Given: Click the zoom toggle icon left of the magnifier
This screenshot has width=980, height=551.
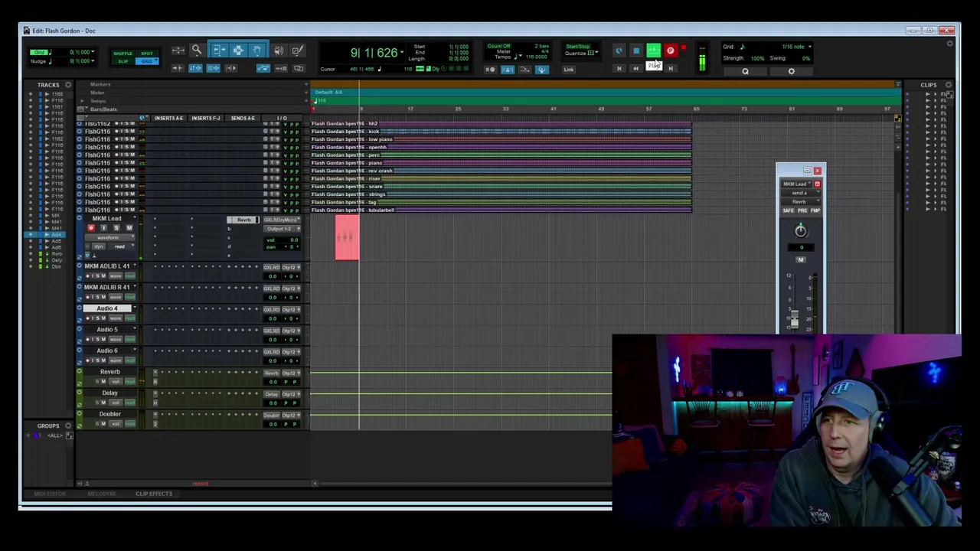Looking at the screenshot, I should [x=178, y=51].
